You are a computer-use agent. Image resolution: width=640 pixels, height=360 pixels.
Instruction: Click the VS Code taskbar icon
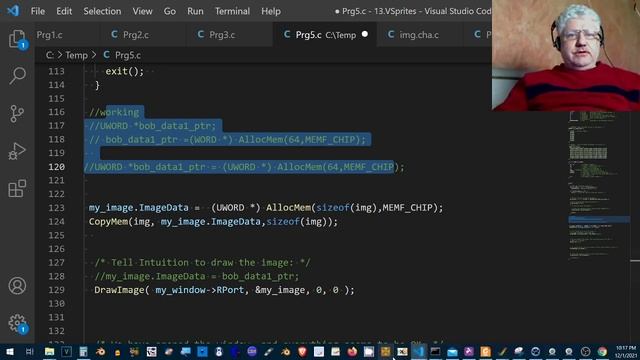pyautogui.click(x=419, y=351)
